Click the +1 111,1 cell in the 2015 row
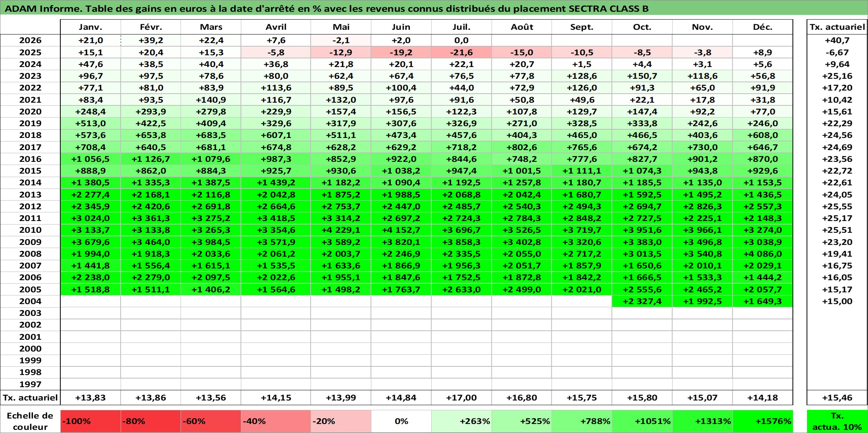868x433 pixels. click(x=582, y=171)
